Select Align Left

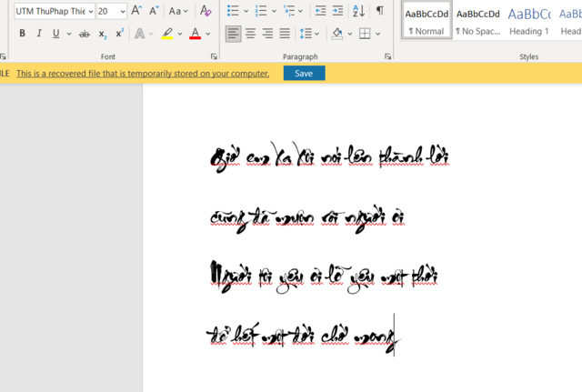coord(234,34)
